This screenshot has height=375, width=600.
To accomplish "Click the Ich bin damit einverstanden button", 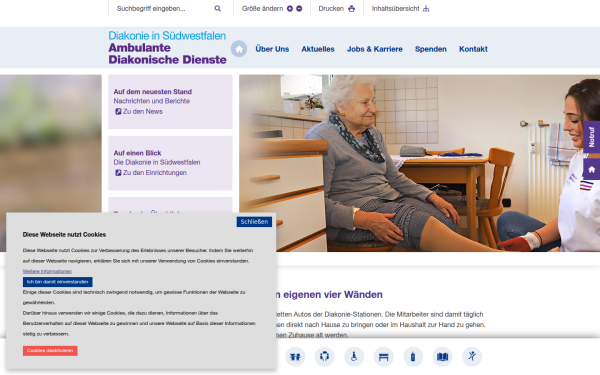I will [x=57, y=282].
